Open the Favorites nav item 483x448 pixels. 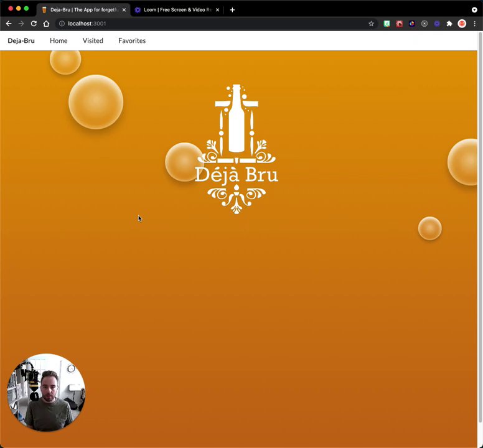coord(132,40)
